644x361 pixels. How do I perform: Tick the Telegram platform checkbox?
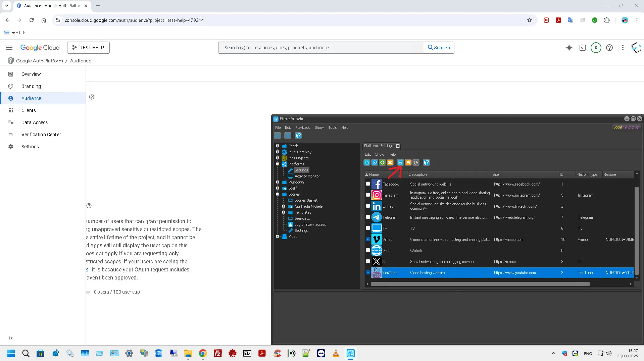pos(368,217)
